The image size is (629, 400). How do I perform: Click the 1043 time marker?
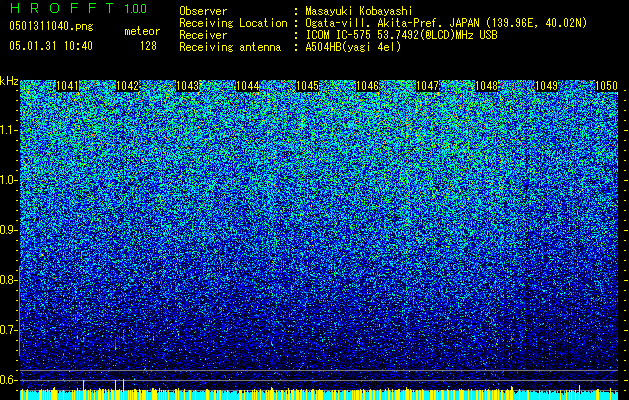tap(187, 86)
